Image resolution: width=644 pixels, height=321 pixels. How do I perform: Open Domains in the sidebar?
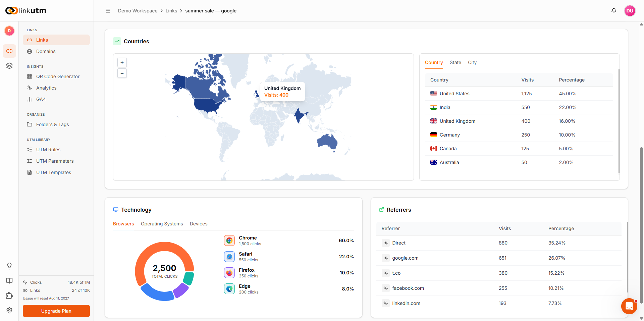click(56, 51)
